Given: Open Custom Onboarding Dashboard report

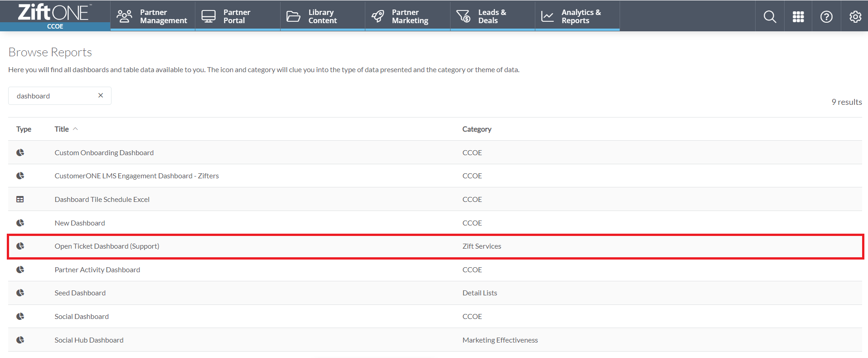Looking at the screenshot, I should pos(104,152).
